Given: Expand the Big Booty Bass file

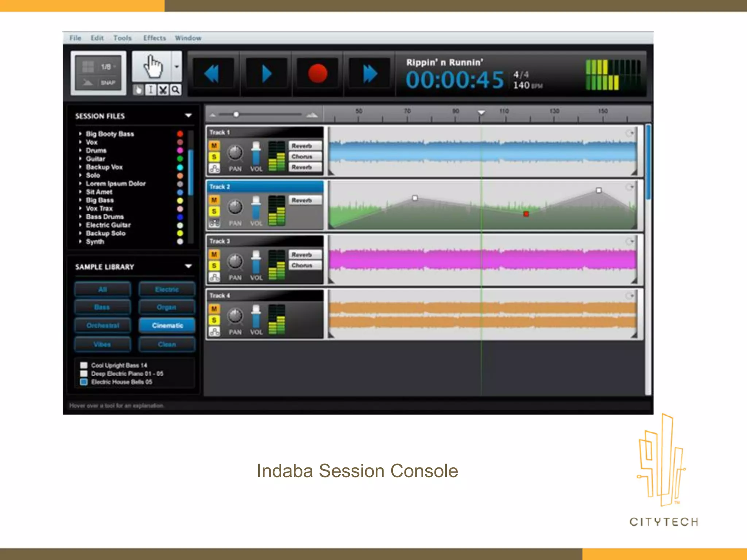Looking at the screenshot, I should 80,134.
